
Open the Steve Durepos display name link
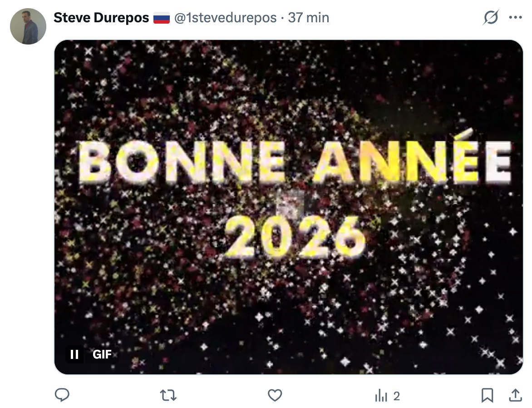click(x=101, y=17)
